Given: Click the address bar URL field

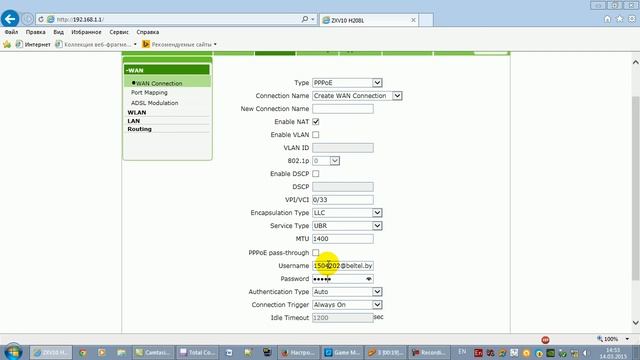Looking at the screenshot, I should pos(176,19).
